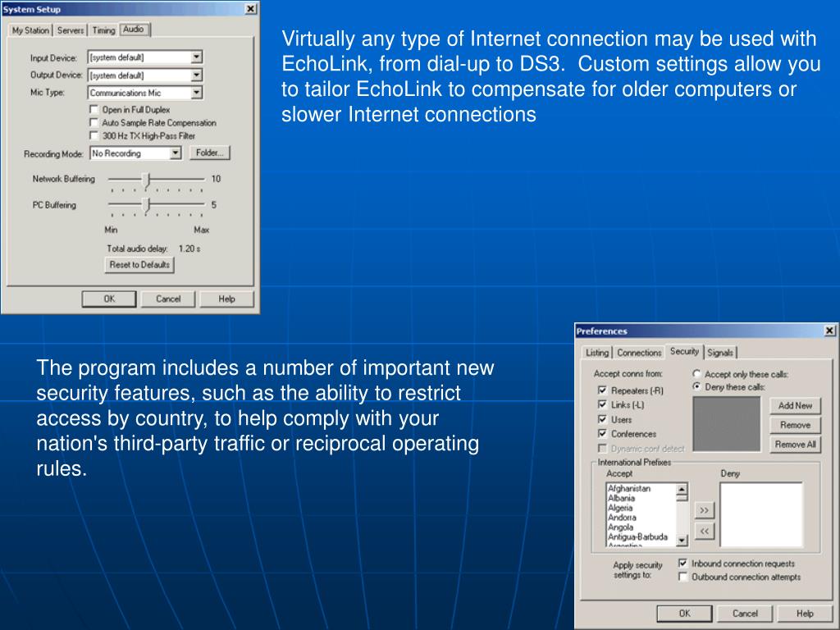Viewport: 840px width, 630px height.
Task: Select the Timing tab in System Setup
Action: 103,30
